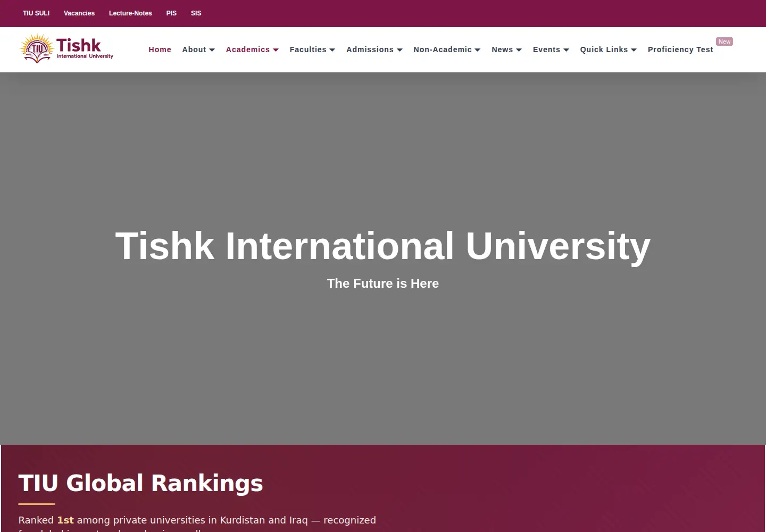Open the PIS portal link

171,13
